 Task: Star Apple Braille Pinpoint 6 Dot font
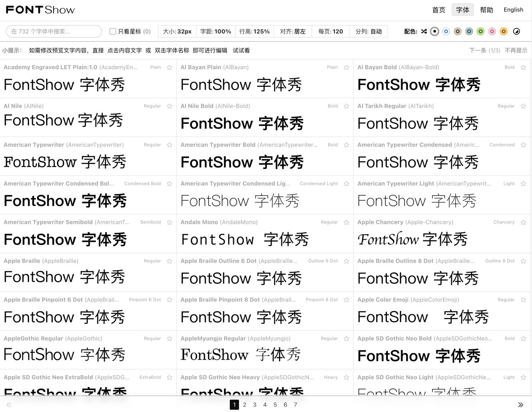pyautogui.click(x=170, y=300)
